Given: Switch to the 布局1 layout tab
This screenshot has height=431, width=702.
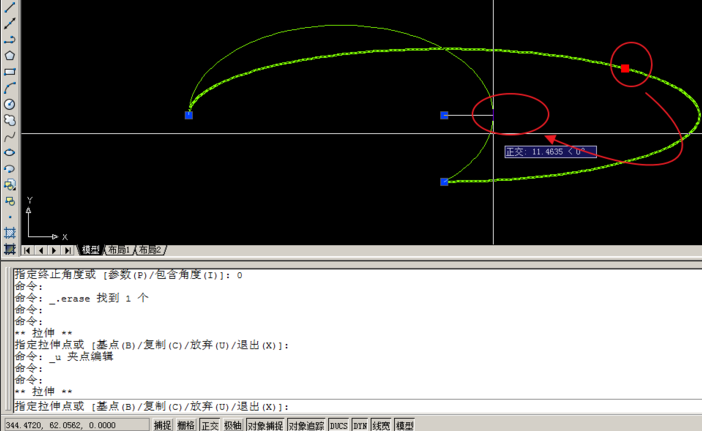Looking at the screenshot, I should [119, 250].
